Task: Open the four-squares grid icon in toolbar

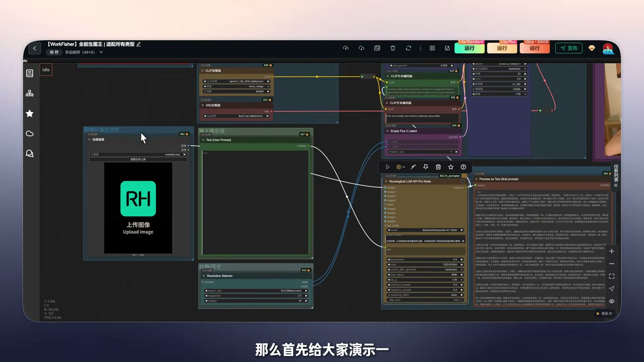Action: tap(432, 48)
